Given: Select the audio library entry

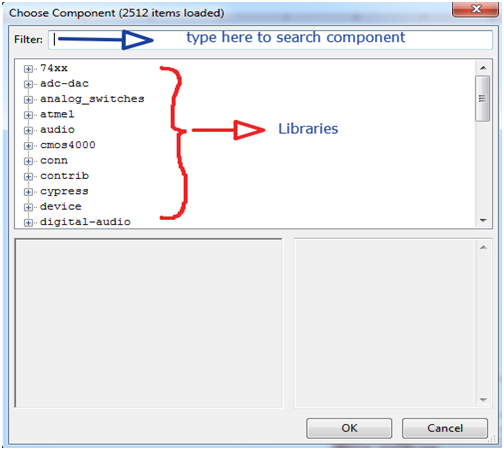Looking at the screenshot, I should click(x=57, y=130).
